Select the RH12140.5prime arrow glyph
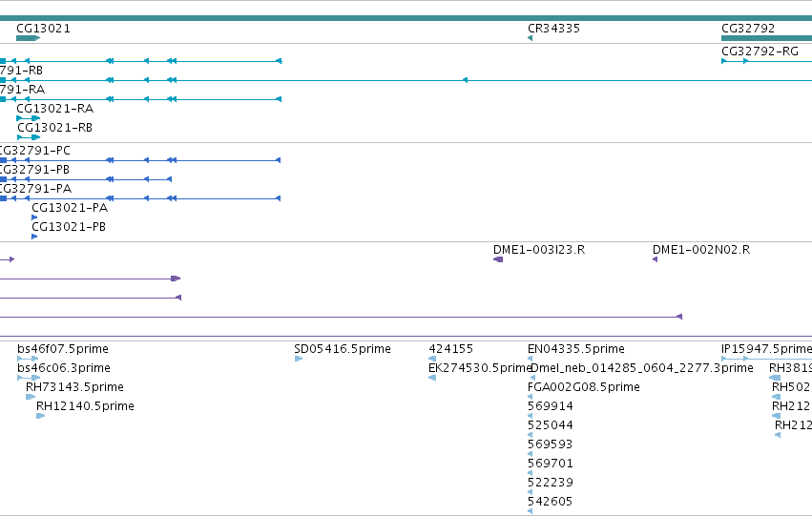 pyautogui.click(x=40, y=416)
